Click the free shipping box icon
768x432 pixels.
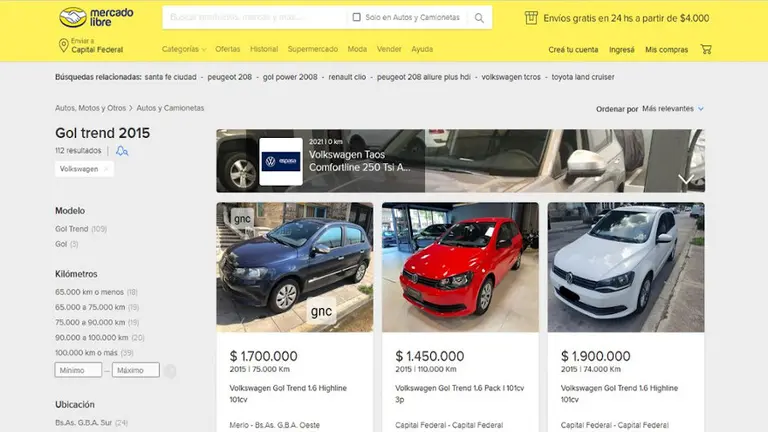pos(531,18)
